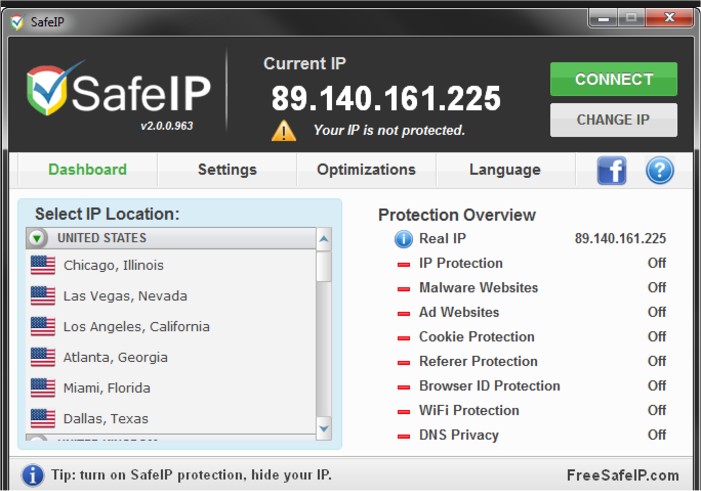The height and width of the screenshot is (491, 701).
Task: Toggle the WiFi Protection red status indicator
Action: (403, 412)
